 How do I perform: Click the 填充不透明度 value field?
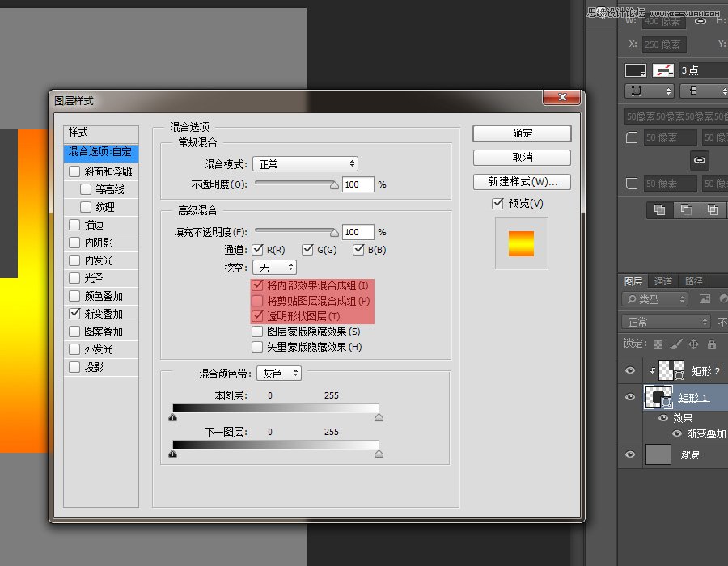pos(358,232)
